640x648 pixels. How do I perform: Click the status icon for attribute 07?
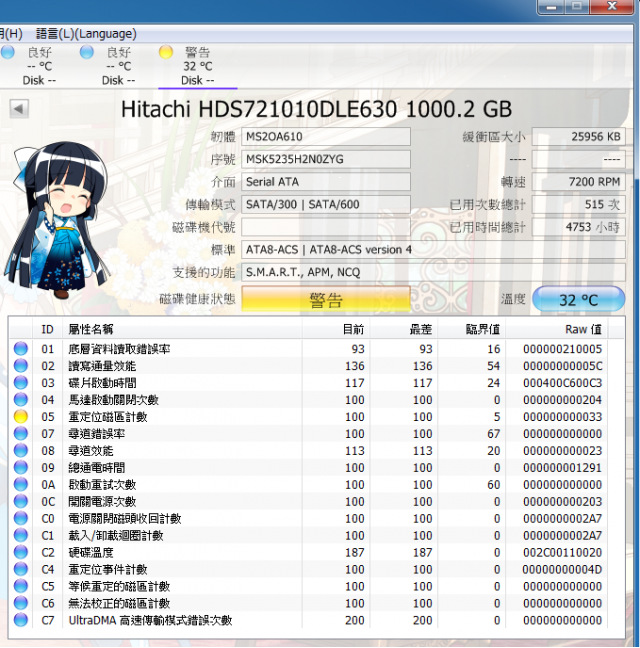click(21, 434)
